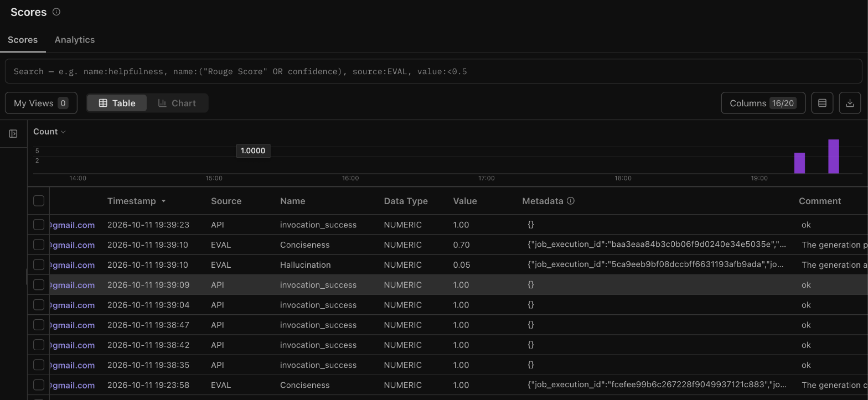Expand the Count metric dropdown
The image size is (868, 400).
click(49, 132)
